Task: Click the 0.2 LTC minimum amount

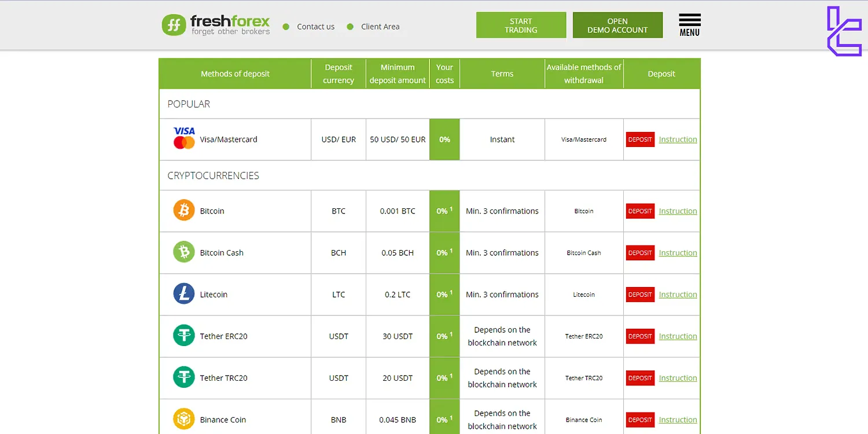Action: pyautogui.click(x=398, y=295)
